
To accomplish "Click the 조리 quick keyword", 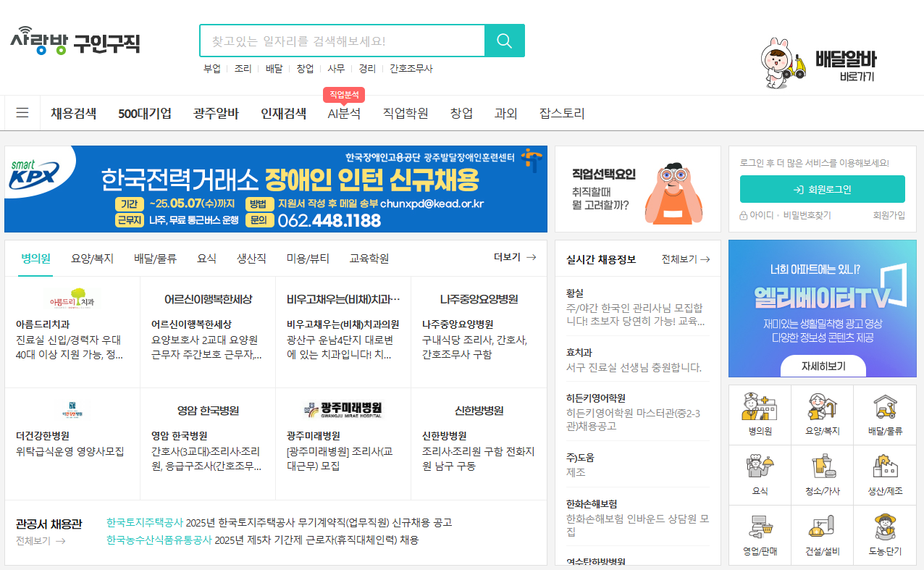I will (243, 69).
